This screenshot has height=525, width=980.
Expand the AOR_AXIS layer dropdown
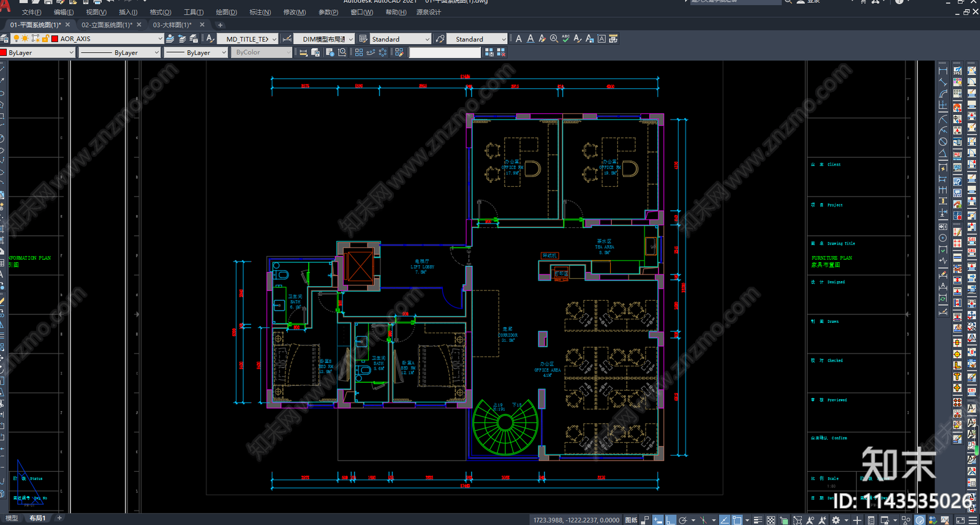(x=160, y=39)
